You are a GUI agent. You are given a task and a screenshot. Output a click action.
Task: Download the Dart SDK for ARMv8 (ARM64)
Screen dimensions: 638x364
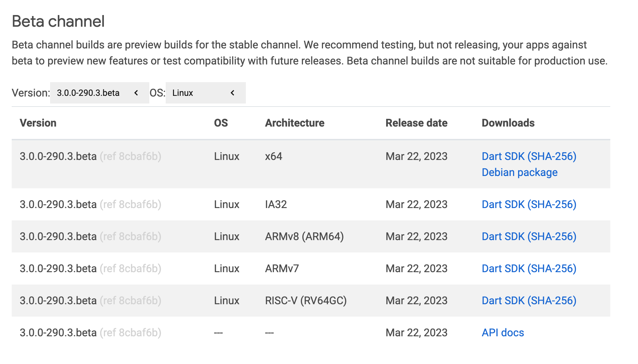pos(502,236)
